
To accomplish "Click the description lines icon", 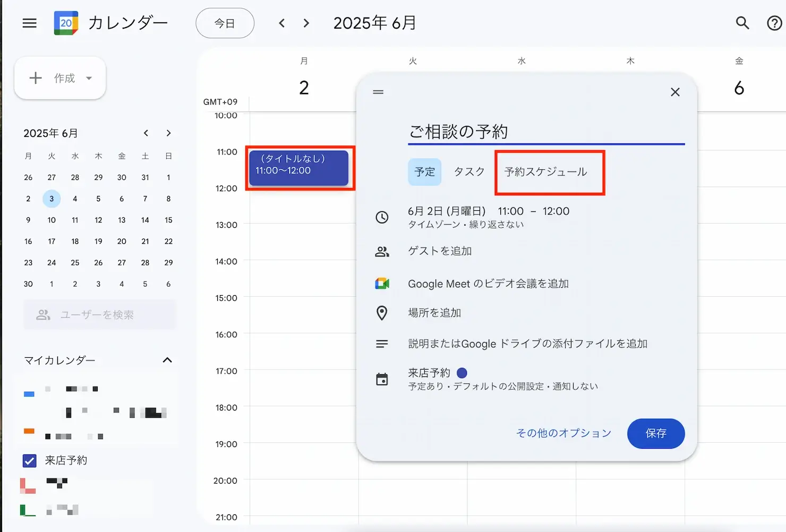I will (x=382, y=344).
